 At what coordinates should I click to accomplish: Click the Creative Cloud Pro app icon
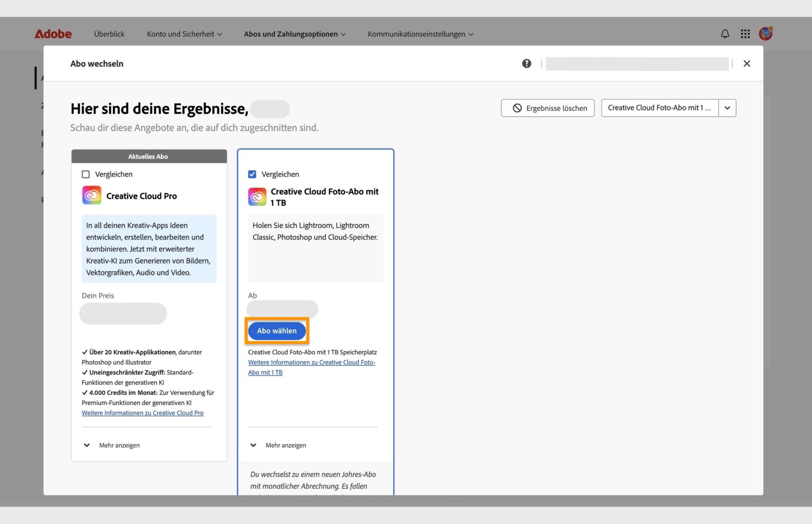(92, 195)
